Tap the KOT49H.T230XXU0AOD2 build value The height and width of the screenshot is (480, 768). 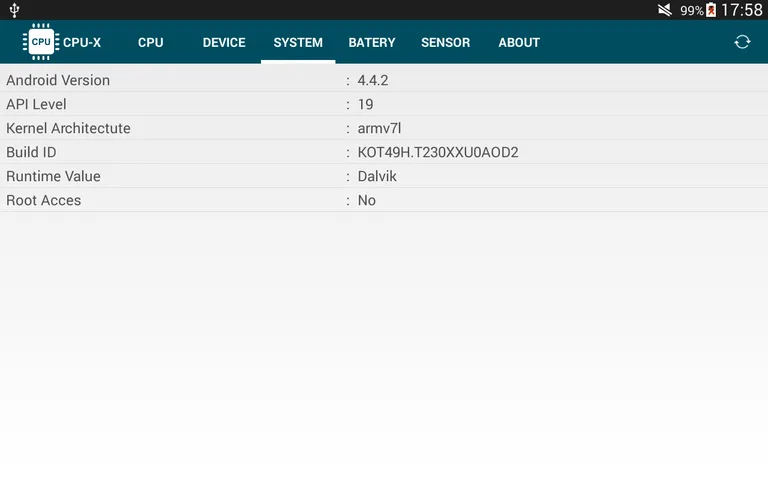click(x=438, y=152)
